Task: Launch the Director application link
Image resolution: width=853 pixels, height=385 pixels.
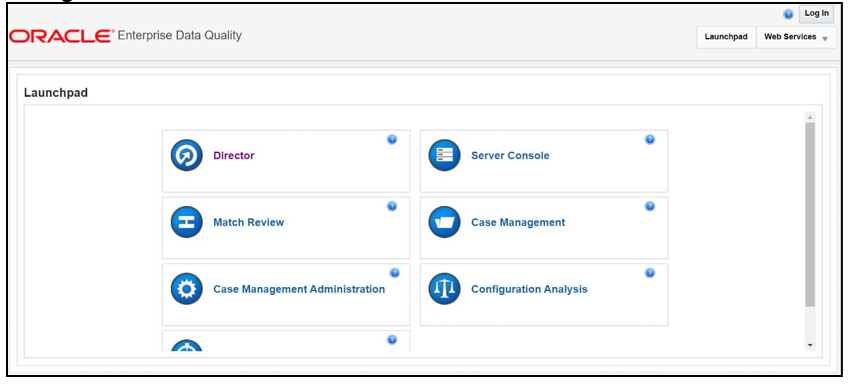Action: (233, 156)
